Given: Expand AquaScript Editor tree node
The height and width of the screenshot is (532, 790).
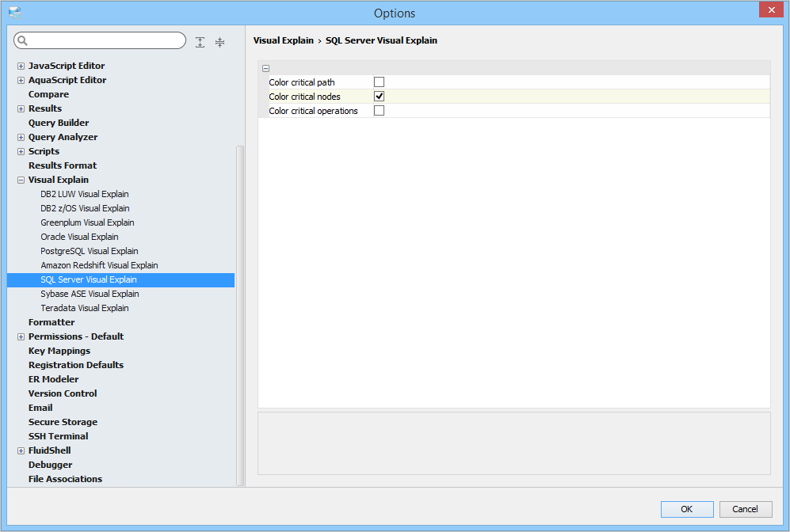Looking at the screenshot, I should [x=21, y=80].
